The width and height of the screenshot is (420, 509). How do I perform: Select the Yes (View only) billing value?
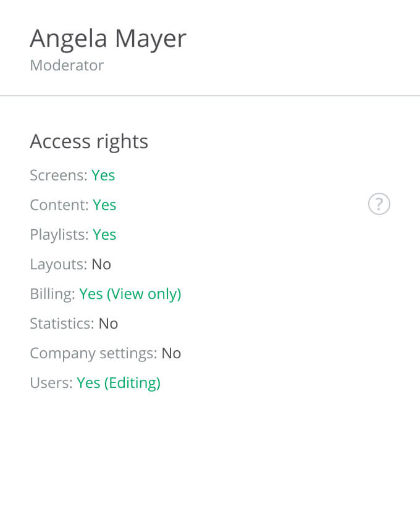[130, 294]
